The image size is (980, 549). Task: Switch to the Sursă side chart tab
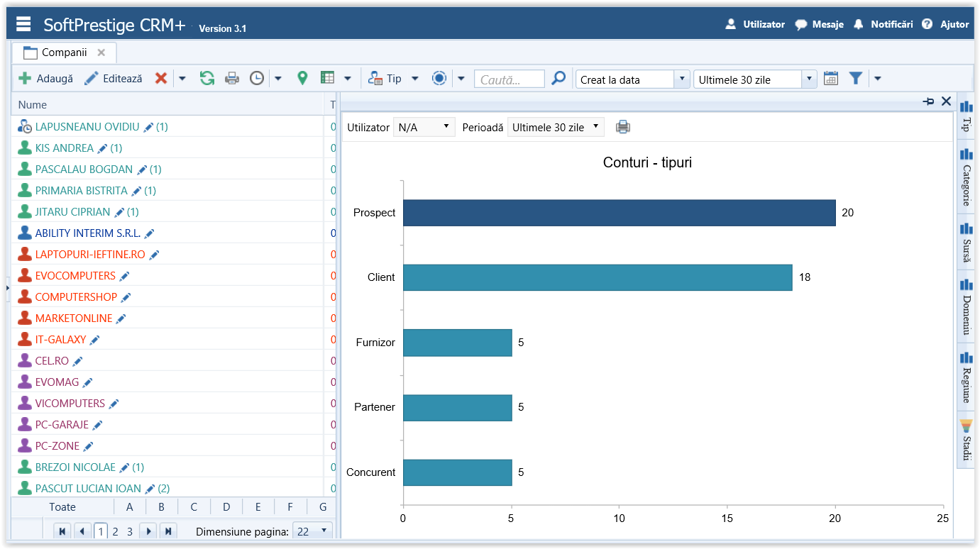966,242
